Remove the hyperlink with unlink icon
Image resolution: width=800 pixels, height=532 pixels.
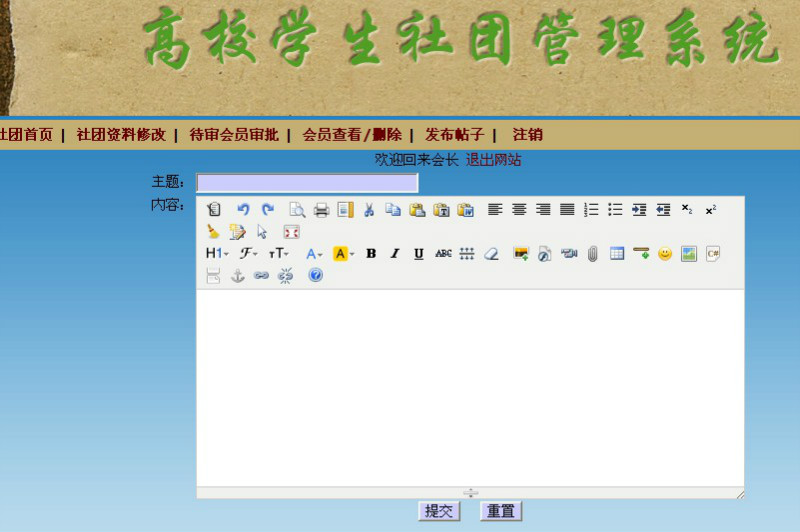(285, 275)
